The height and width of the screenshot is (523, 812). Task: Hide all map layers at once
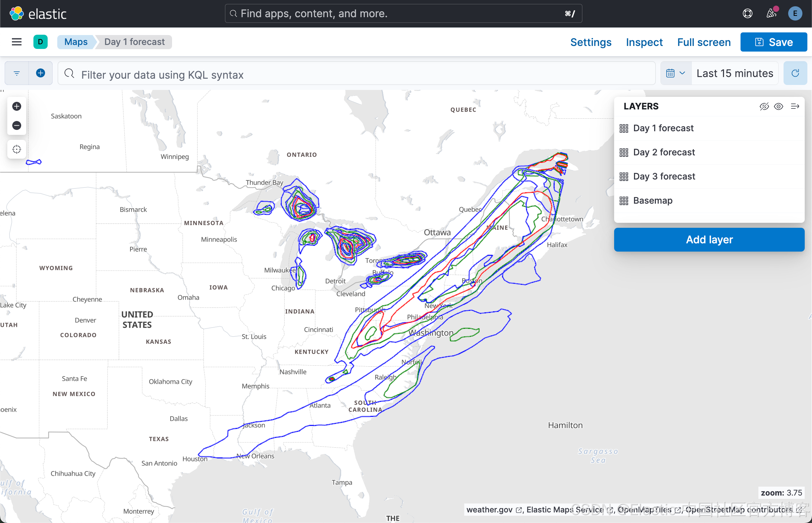(764, 106)
